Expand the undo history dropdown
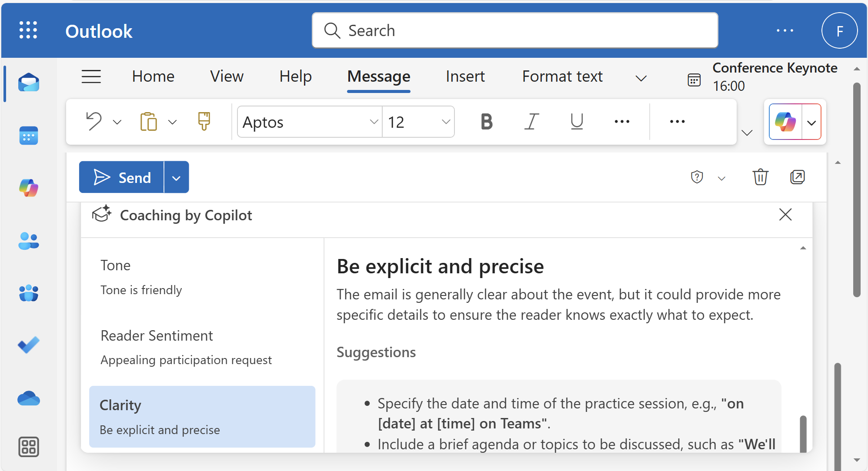This screenshot has height=471, width=868. 117,122
